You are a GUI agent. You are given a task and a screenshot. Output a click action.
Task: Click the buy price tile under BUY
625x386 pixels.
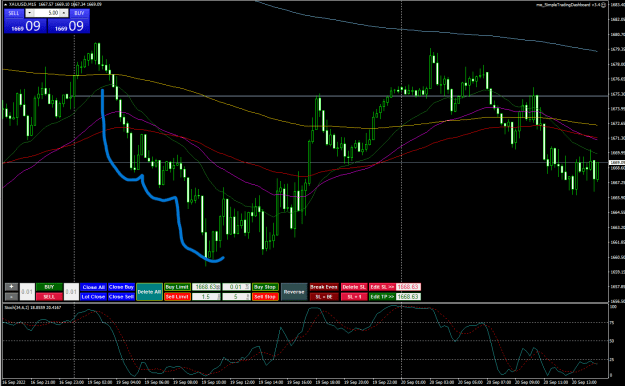point(69,26)
